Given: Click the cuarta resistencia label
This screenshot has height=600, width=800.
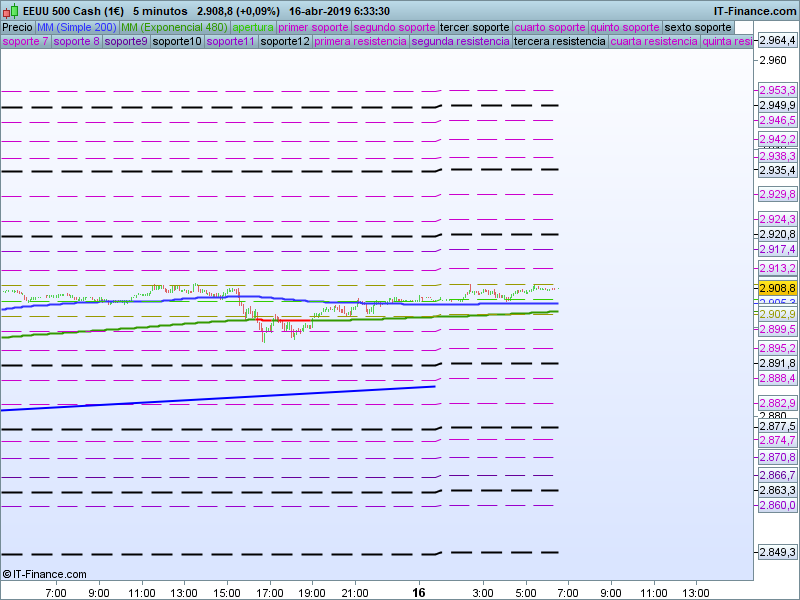Looking at the screenshot, I should click(654, 41).
